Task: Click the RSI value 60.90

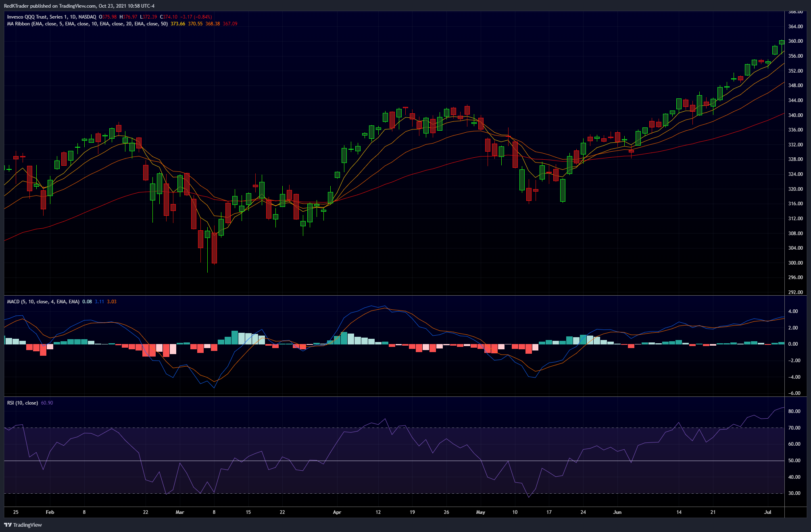Action: pyautogui.click(x=47, y=403)
